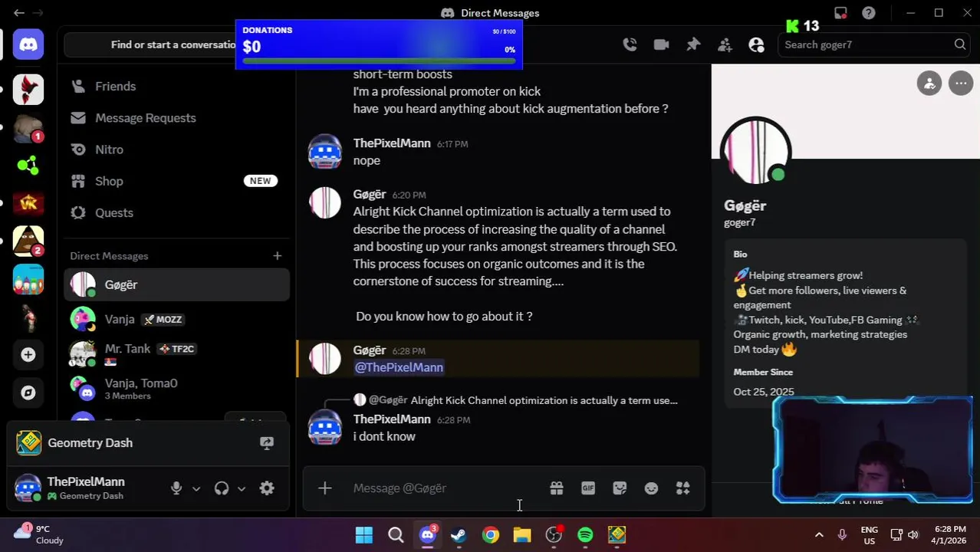Expand microphone input options arrow

[x=196, y=488]
